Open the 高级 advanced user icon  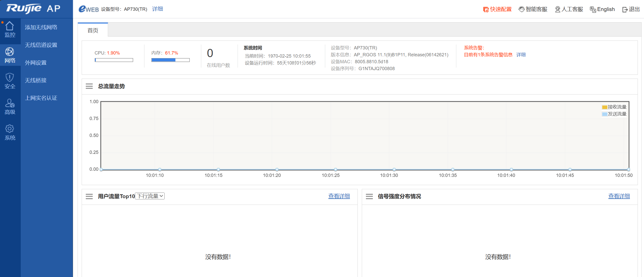pos(10,103)
